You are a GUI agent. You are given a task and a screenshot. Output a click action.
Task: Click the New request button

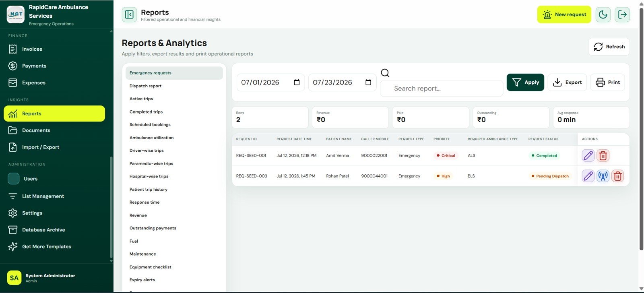tap(564, 14)
